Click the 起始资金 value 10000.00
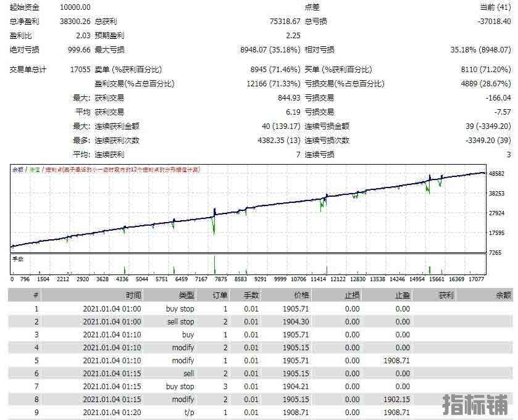The image size is (518, 420). [75, 7]
